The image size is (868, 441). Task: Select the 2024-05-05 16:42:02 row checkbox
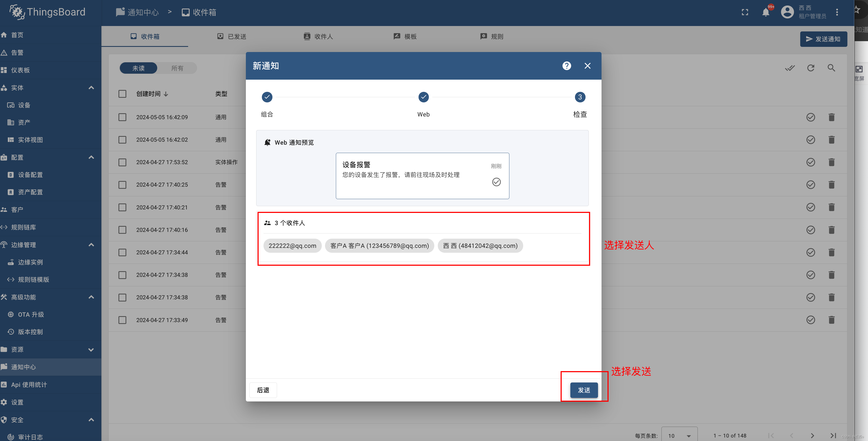(x=122, y=140)
